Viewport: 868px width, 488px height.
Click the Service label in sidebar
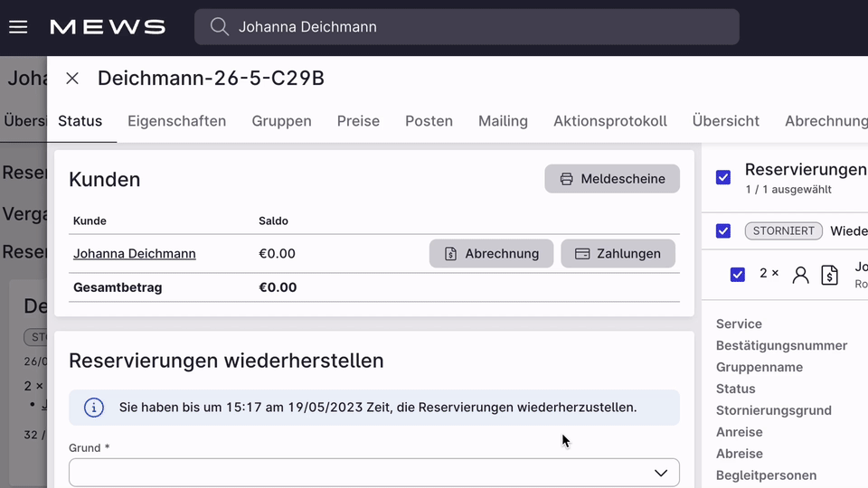tap(739, 324)
